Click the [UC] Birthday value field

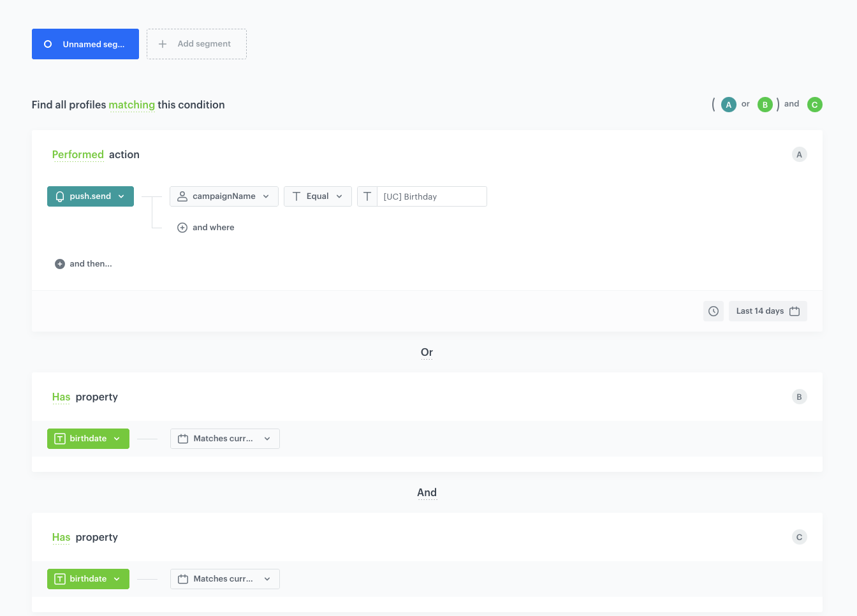[x=432, y=196]
